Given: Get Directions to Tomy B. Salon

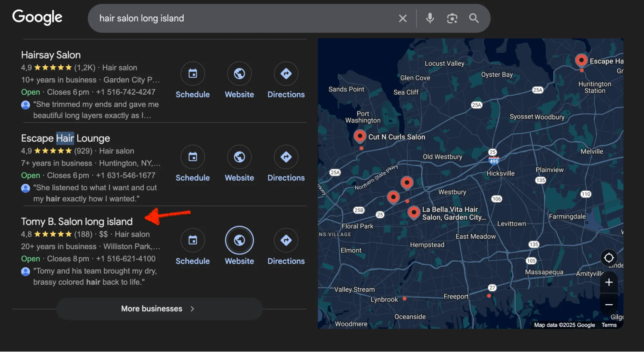Looking at the screenshot, I should pos(286,240).
